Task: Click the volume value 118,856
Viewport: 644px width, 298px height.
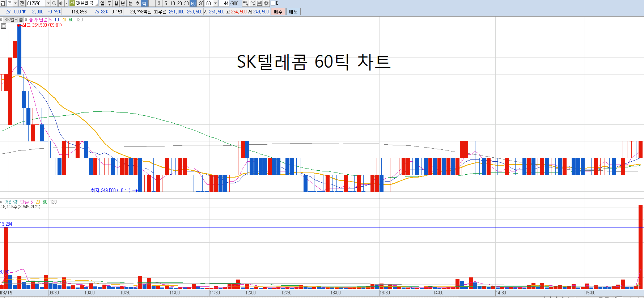Action: [79, 12]
